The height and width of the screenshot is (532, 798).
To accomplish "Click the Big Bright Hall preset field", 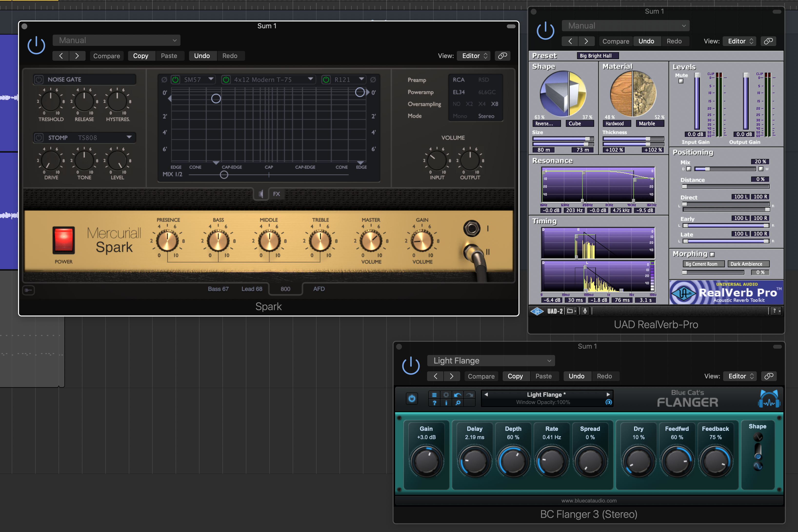I will click(x=598, y=56).
